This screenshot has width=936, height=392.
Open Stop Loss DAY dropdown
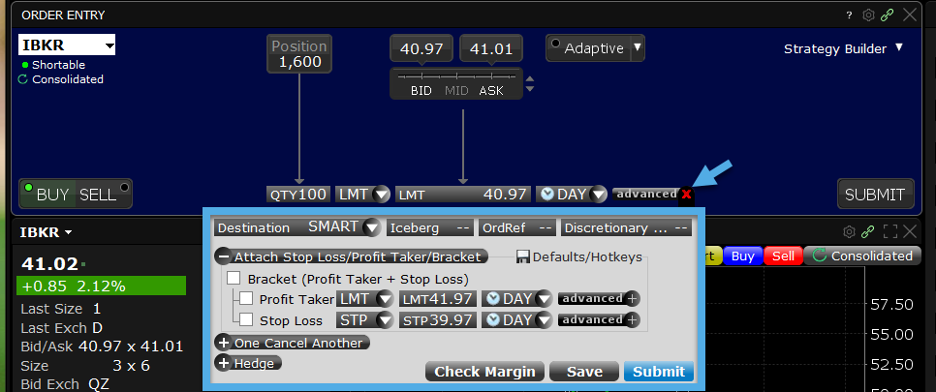coord(543,320)
